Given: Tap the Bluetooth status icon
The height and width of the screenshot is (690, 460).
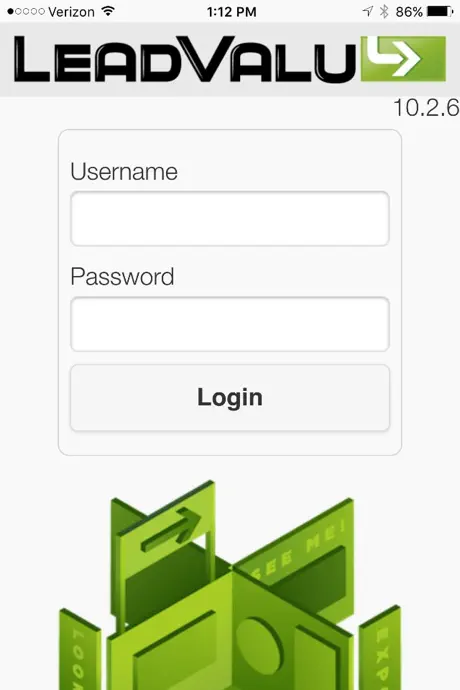Looking at the screenshot, I should (x=384, y=11).
